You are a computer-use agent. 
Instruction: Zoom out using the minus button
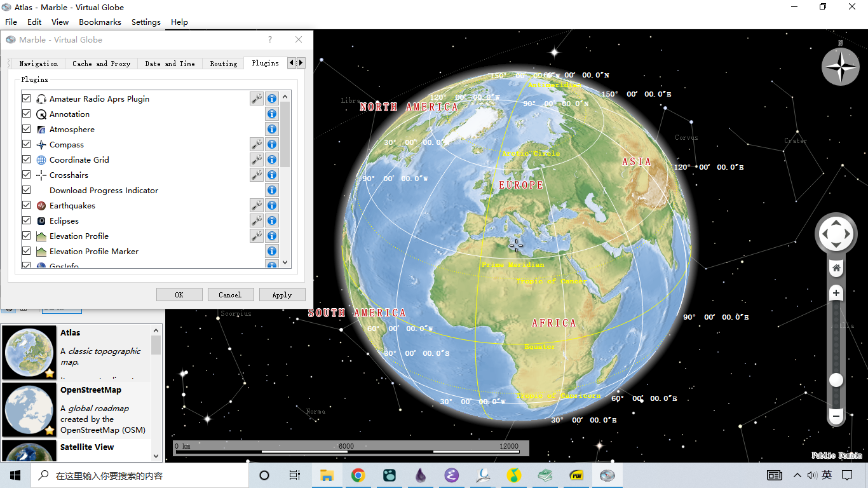coord(836,416)
